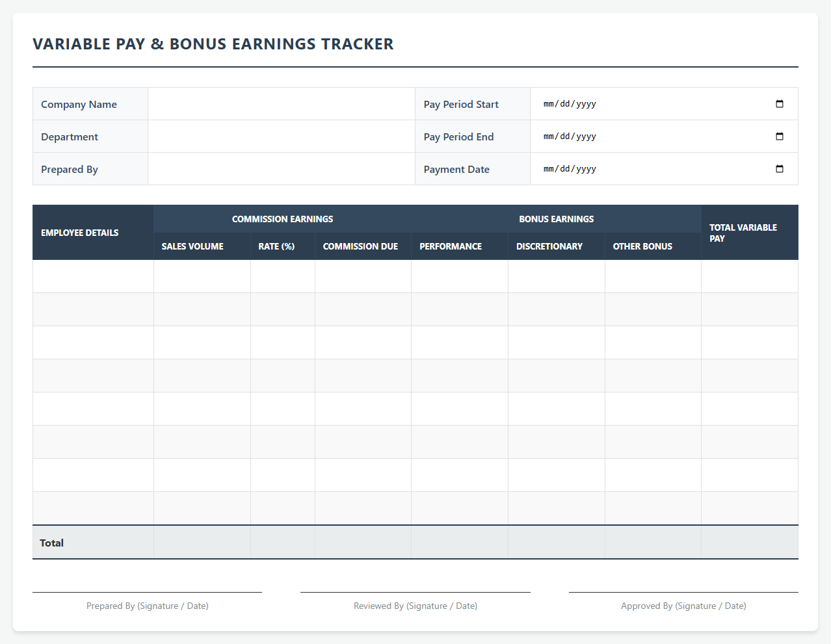Click the Total row Total Variable Pay cell

[x=750, y=542]
